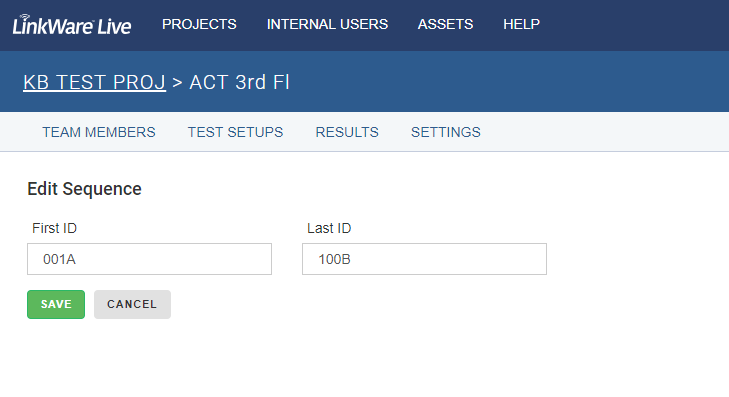The width and height of the screenshot is (729, 397).
Task: Click the LinkWare Live logo
Action: click(72, 25)
